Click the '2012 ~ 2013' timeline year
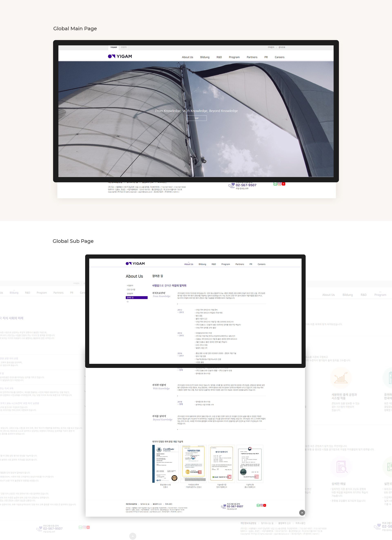This screenshot has width=392, height=540. 180,311
